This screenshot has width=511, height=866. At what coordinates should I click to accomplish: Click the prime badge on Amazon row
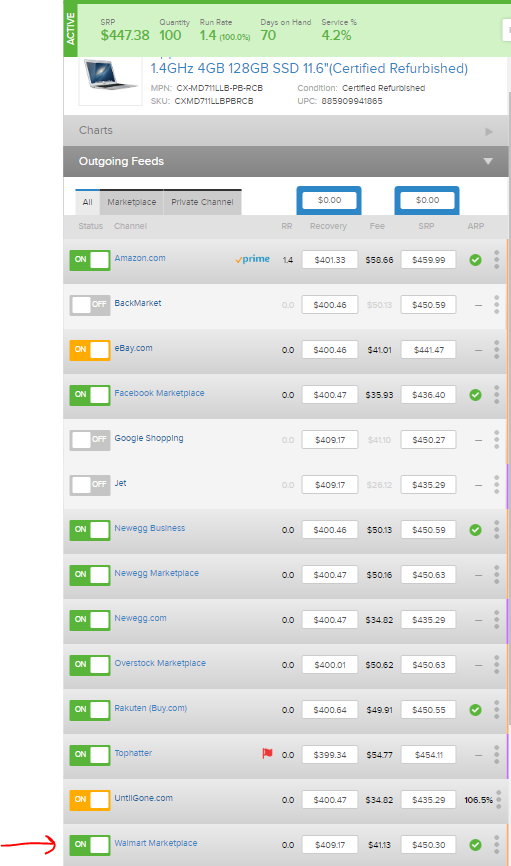[x=252, y=259]
